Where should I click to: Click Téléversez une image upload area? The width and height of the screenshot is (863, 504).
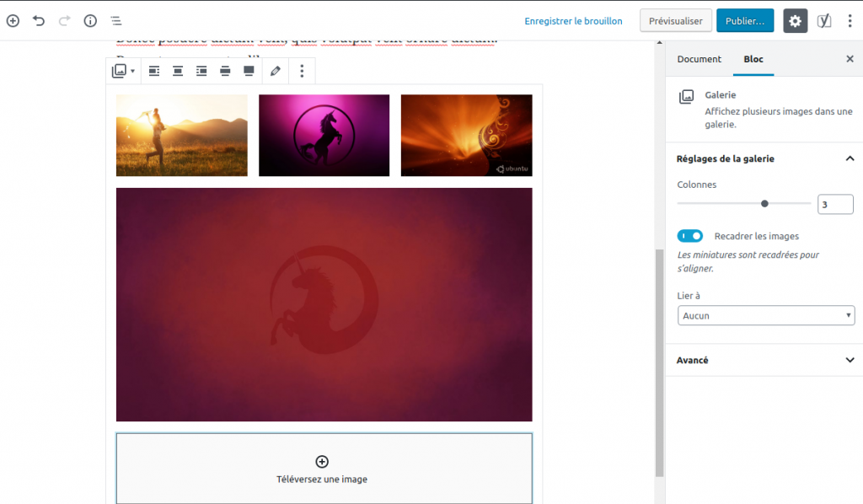point(324,469)
